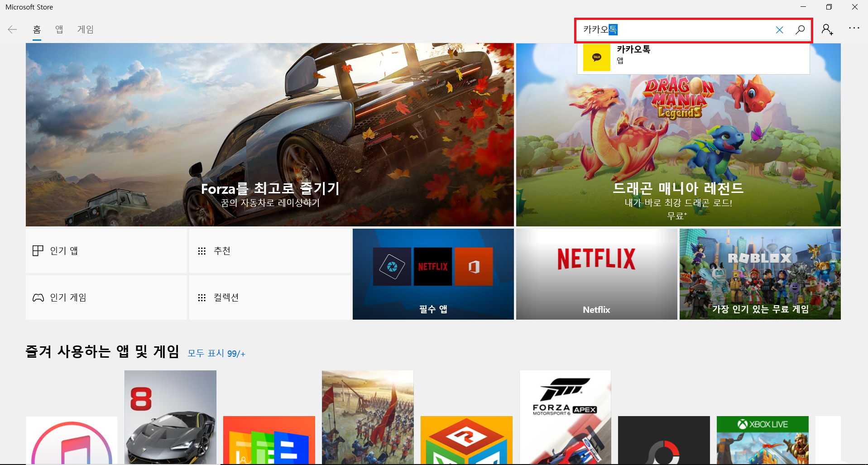
Task: Open the 가장 인기 있는 무료 게임 Roblox tile
Action: coord(760,274)
